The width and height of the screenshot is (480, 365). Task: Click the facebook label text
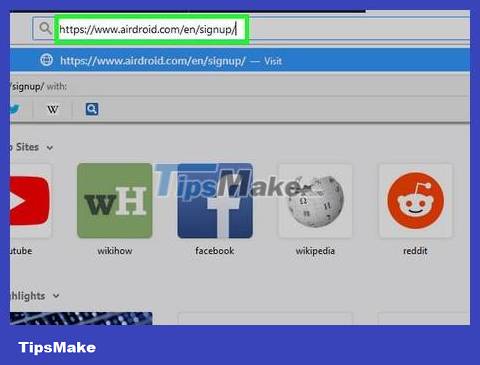pyautogui.click(x=215, y=251)
